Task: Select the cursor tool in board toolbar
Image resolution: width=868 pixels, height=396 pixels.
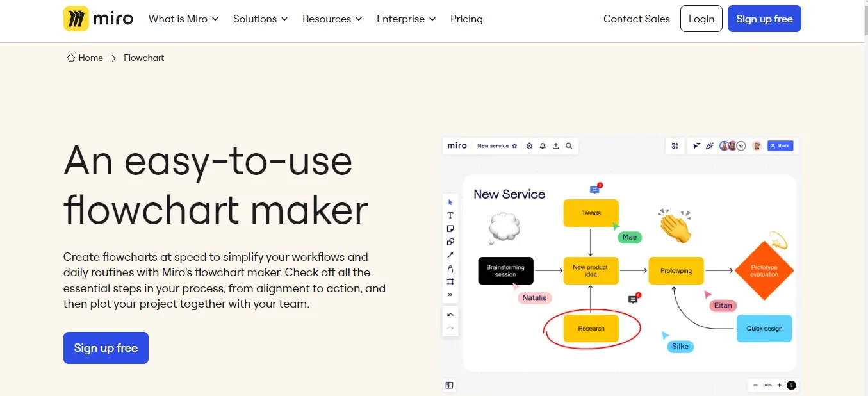Action: pos(450,202)
